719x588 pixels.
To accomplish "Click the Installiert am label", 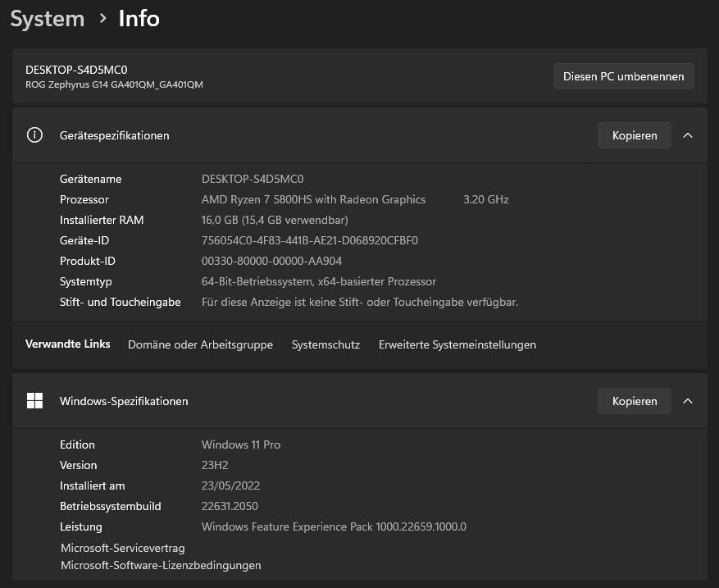I will 92,485.
